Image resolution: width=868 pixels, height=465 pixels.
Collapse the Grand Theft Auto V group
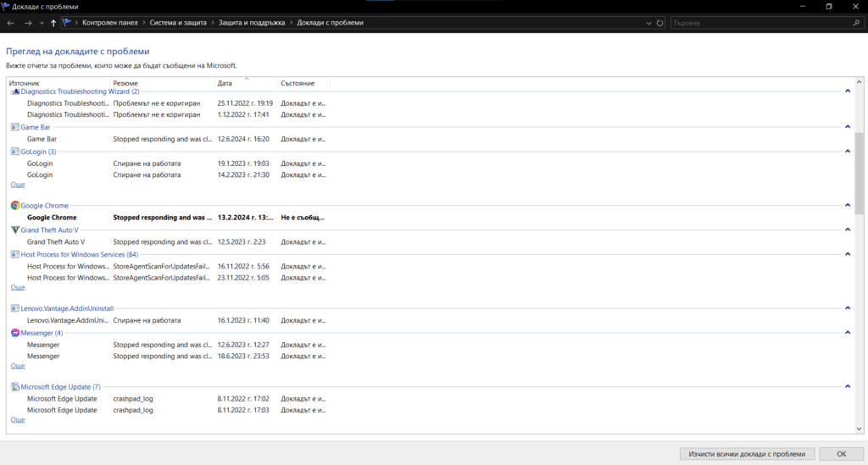coord(848,230)
